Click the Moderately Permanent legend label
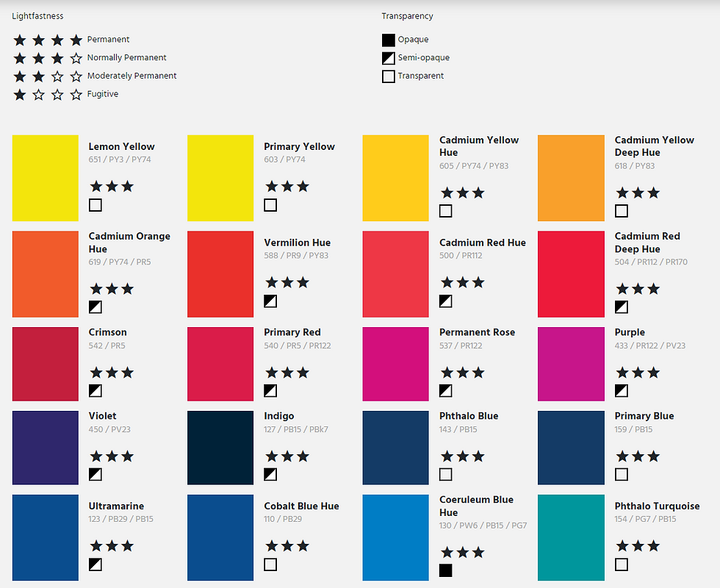 (x=132, y=76)
